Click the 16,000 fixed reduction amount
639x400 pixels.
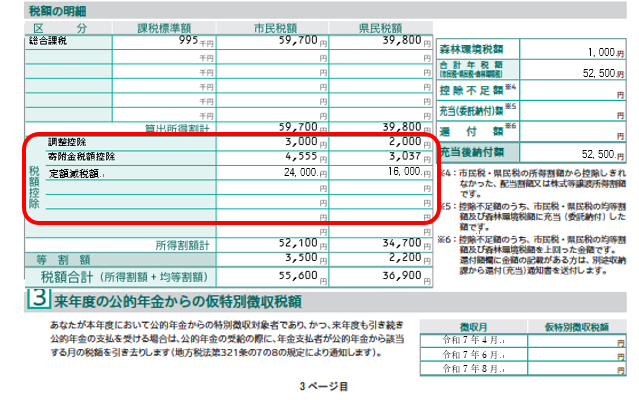[x=404, y=171]
